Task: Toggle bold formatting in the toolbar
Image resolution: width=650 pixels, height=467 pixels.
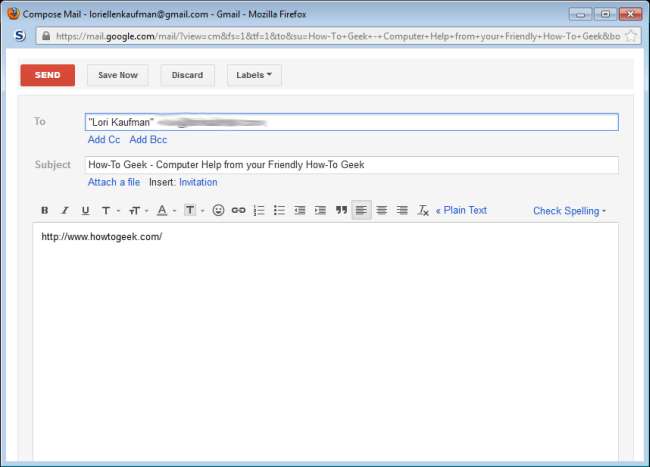Action: click(x=44, y=211)
